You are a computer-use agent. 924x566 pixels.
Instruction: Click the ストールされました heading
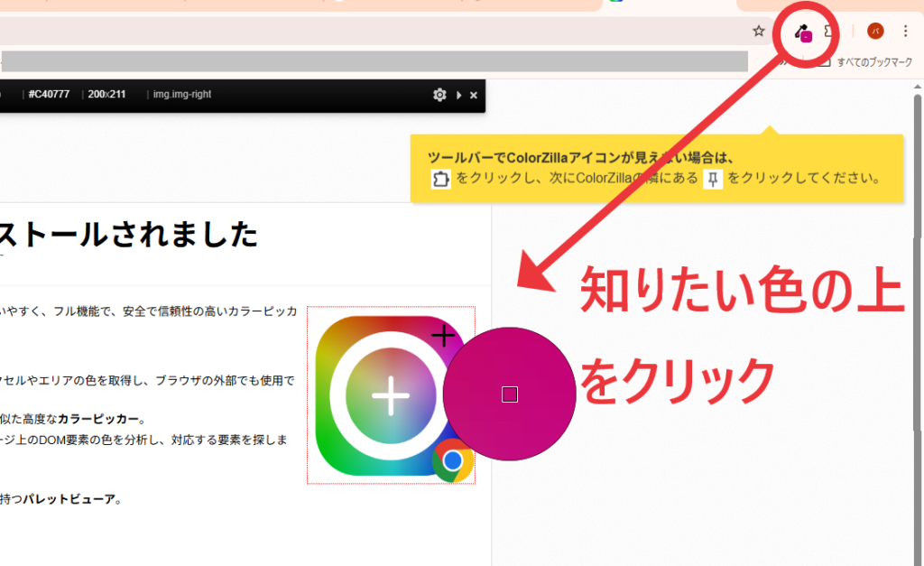128,235
